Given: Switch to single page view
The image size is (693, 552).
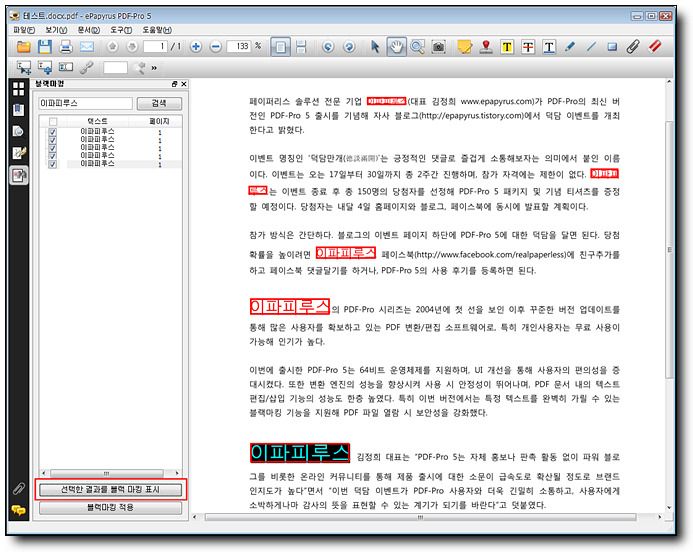Looking at the screenshot, I should click(x=280, y=46).
